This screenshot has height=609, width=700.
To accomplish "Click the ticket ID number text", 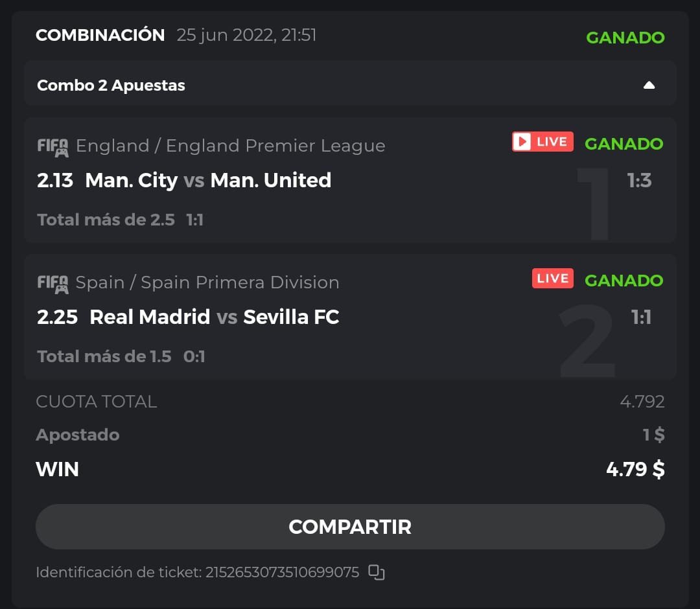I will click(282, 572).
